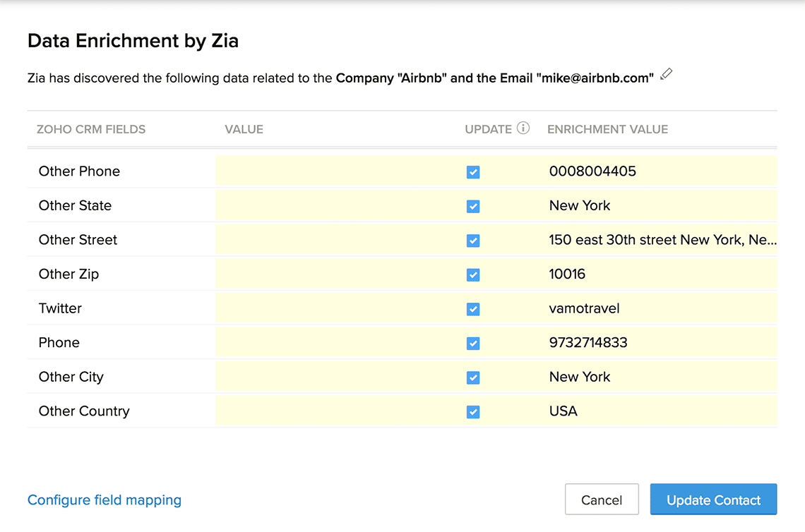
Task: Click the empty Value cell for Twitter
Action: (x=336, y=308)
